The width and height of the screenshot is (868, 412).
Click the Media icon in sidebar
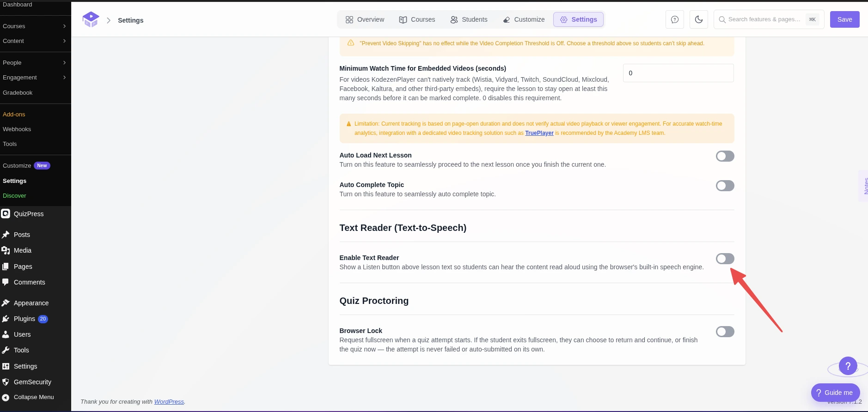6,250
